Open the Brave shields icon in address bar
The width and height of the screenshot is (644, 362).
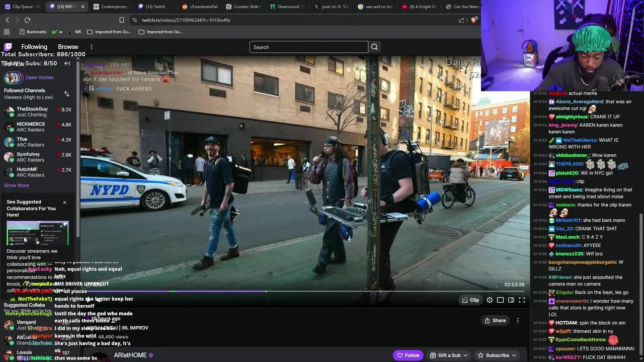pos(473,20)
